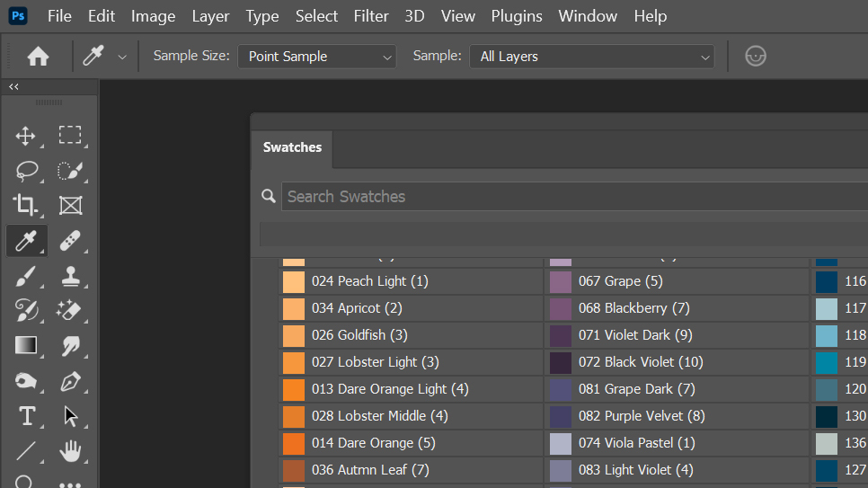Select the Lasso tool
This screenshot has height=488, width=868.
click(26, 171)
